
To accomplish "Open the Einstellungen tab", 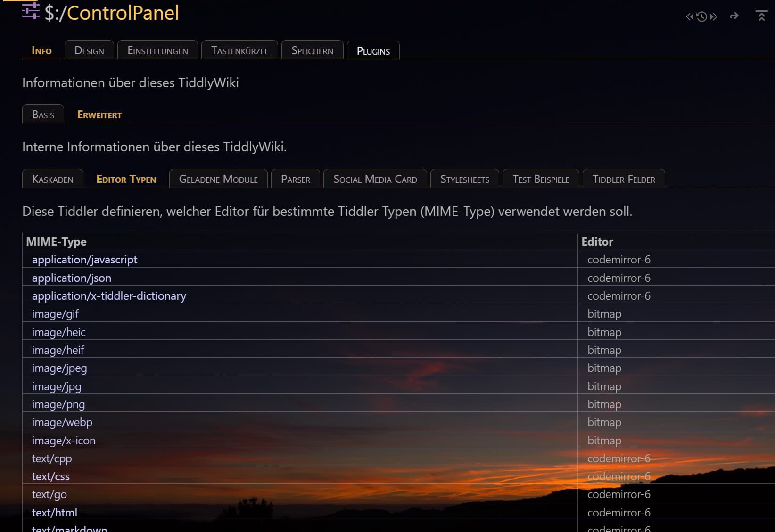I will tap(157, 50).
